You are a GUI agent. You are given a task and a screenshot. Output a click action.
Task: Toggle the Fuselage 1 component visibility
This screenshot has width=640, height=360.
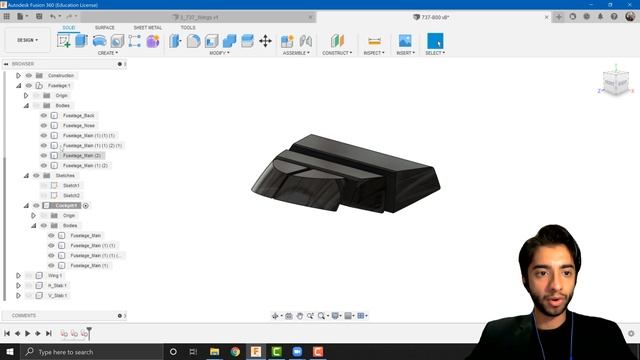pyautogui.click(x=29, y=85)
